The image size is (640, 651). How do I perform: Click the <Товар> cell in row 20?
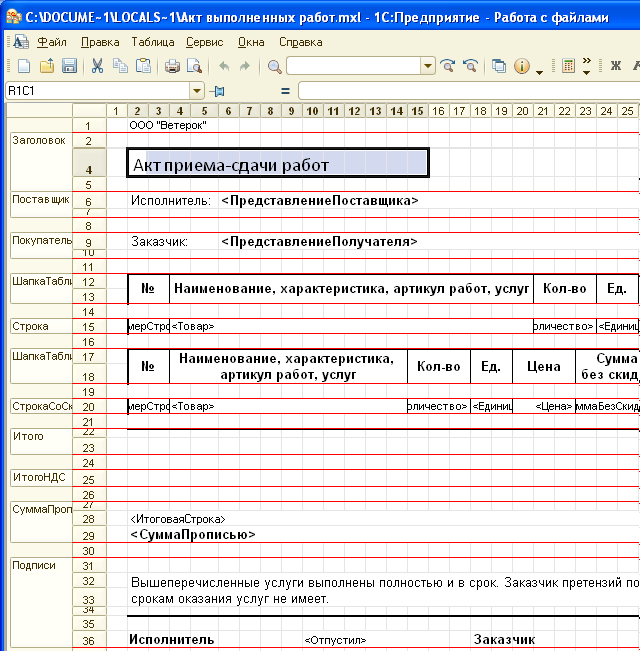(x=288, y=406)
